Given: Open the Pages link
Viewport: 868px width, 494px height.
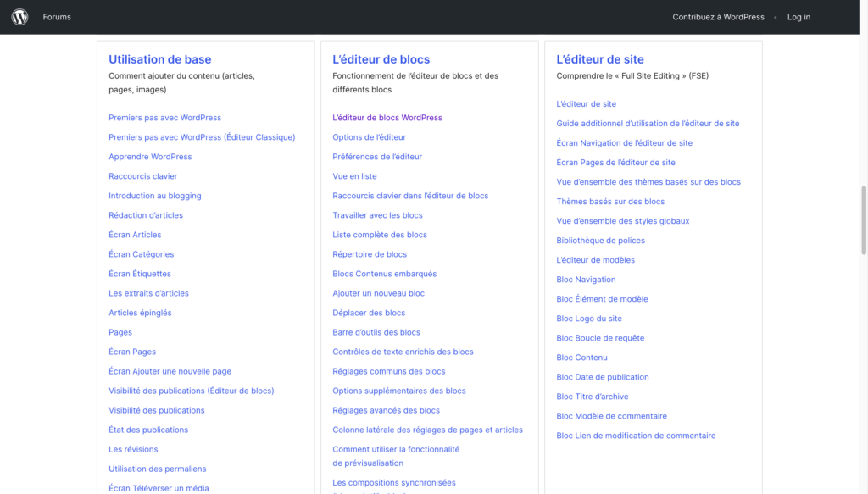Looking at the screenshot, I should coord(120,332).
